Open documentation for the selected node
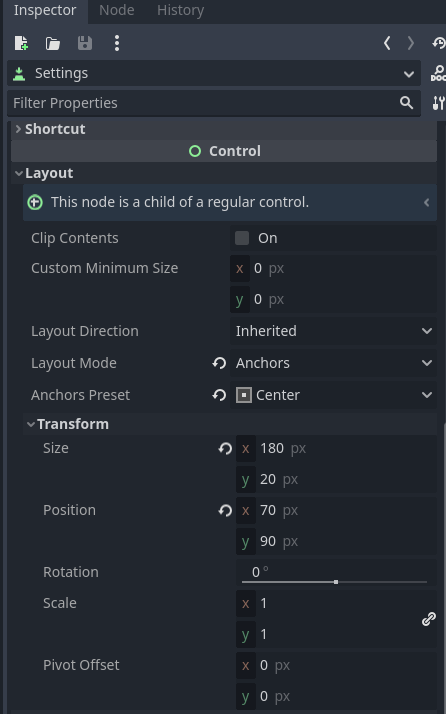Image resolution: width=446 pixels, height=714 pixels. [438, 73]
